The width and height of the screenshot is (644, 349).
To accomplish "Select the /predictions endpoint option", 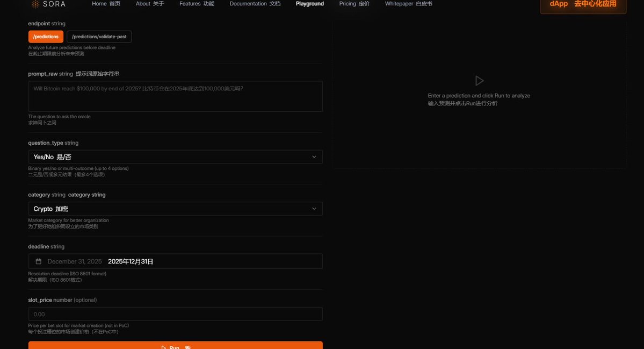I will [x=46, y=37].
